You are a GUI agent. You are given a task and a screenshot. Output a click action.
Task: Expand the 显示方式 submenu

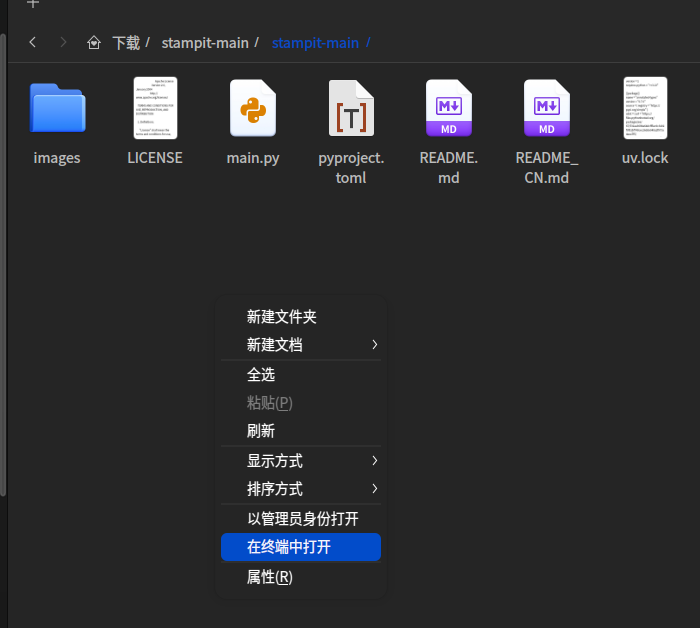[x=301, y=461]
